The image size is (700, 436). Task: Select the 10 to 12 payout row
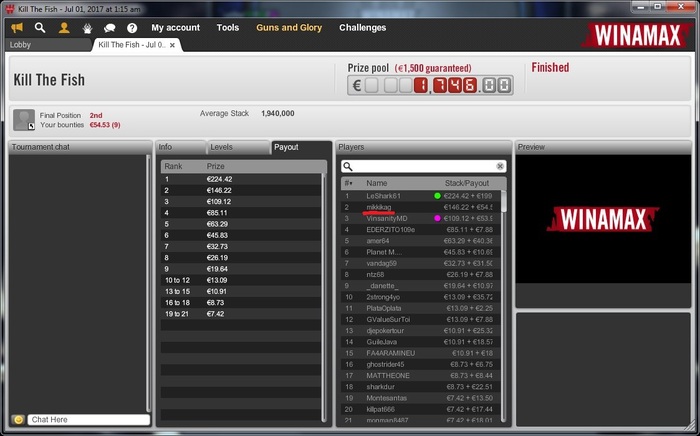[241, 280]
